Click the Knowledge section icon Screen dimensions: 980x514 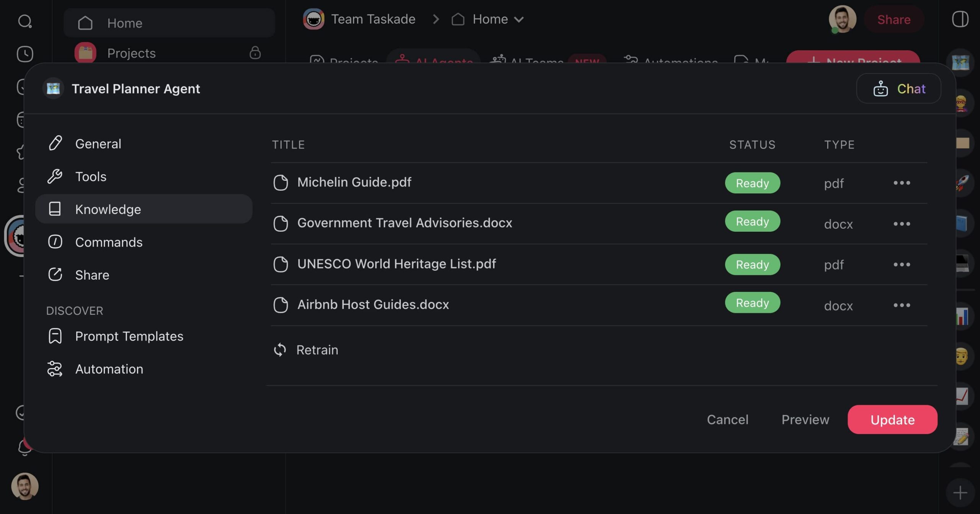[55, 209]
